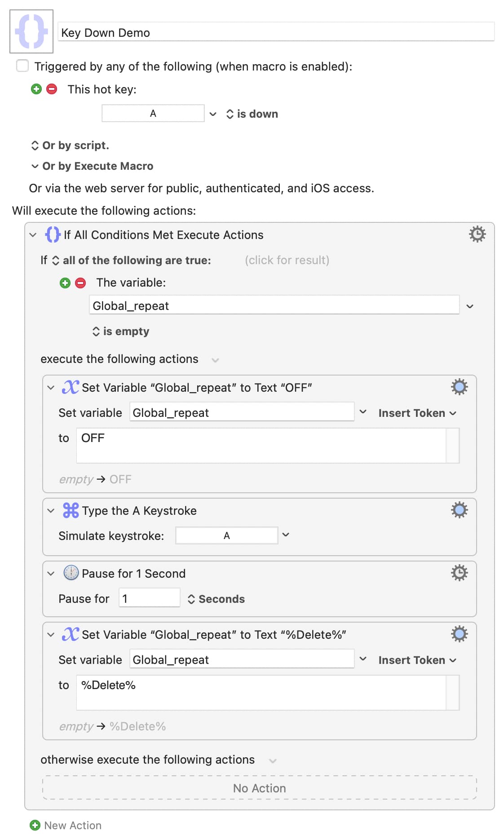Click the Key Down Demo macro name field
The width and height of the screenshot is (504, 840).
pos(276,33)
